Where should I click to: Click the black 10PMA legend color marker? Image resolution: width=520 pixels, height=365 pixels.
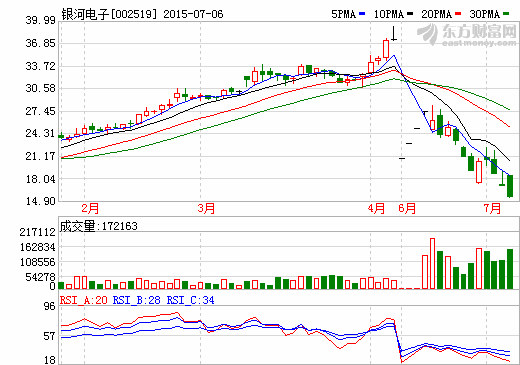click(410, 14)
